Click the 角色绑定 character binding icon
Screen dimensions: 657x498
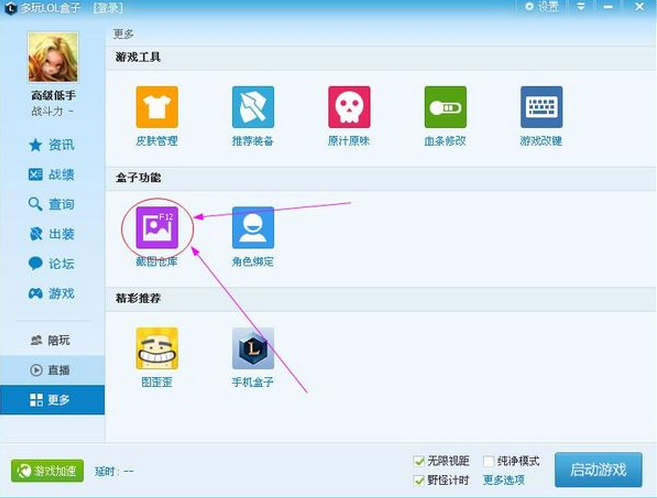pyautogui.click(x=253, y=228)
